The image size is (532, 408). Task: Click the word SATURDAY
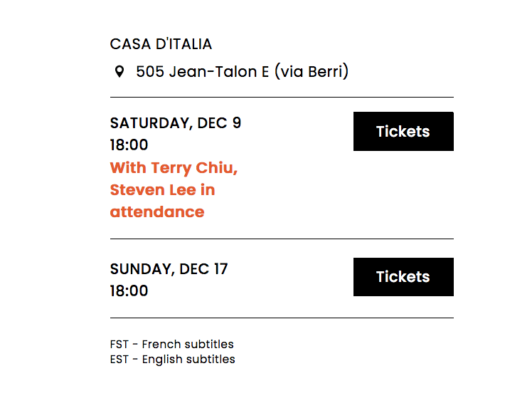tap(150, 123)
